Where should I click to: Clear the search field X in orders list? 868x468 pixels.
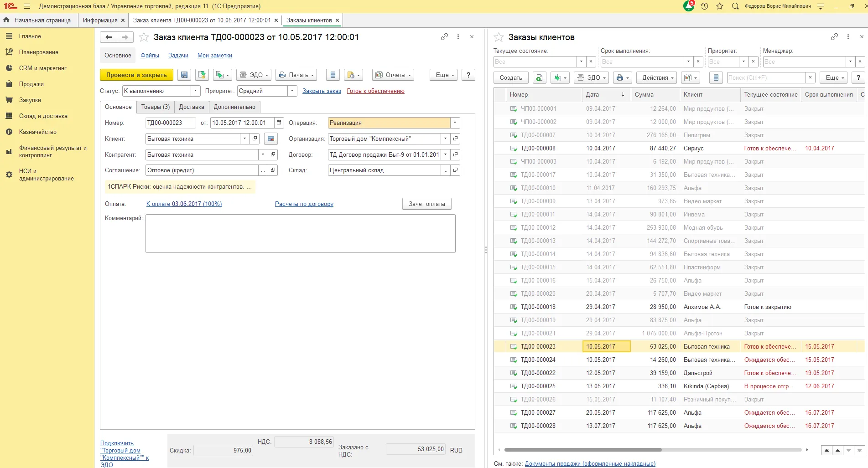[811, 78]
